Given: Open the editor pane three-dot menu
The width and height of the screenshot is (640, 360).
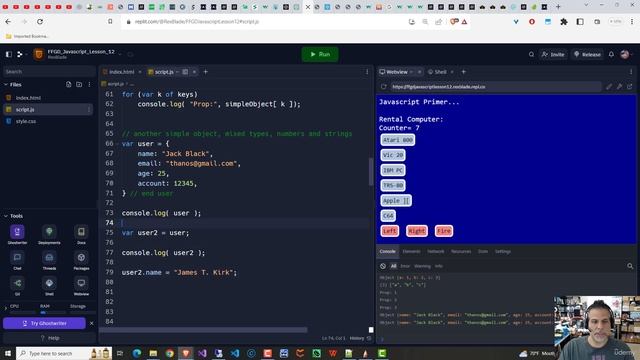Looking at the screenshot, I should click(367, 72).
